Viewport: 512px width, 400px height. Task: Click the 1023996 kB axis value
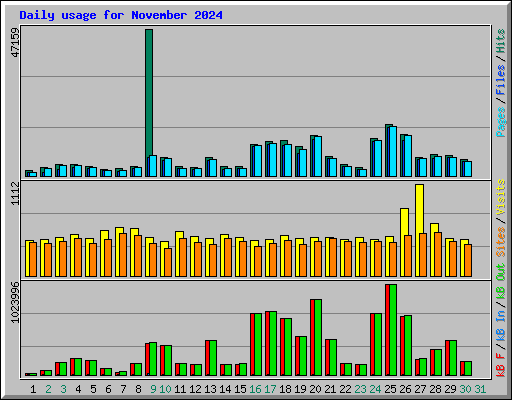(15, 303)
